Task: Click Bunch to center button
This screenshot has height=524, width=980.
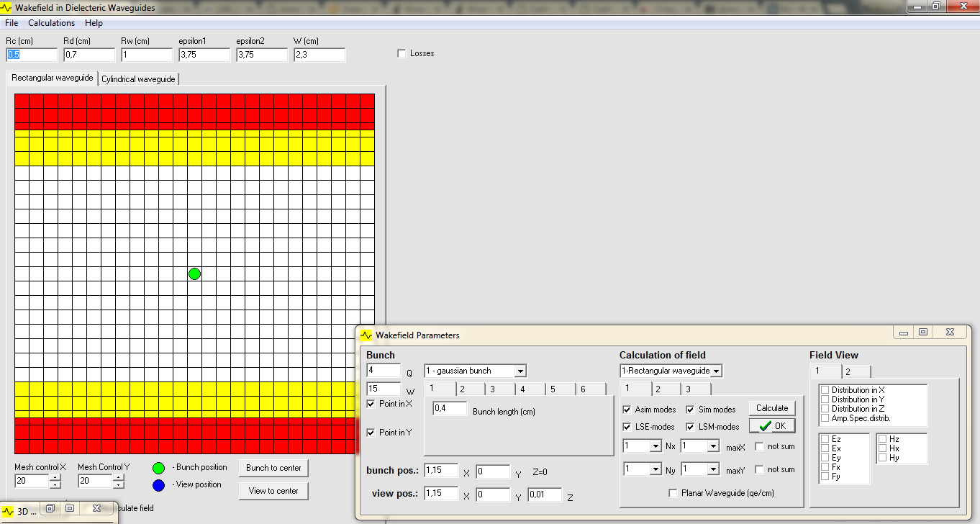Action: coord(273,468)
